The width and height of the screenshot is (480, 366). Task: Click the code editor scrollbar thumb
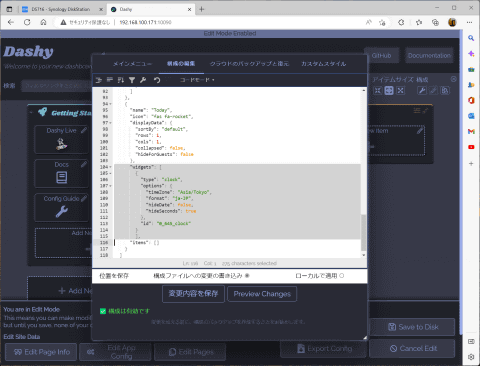[364, 233]
